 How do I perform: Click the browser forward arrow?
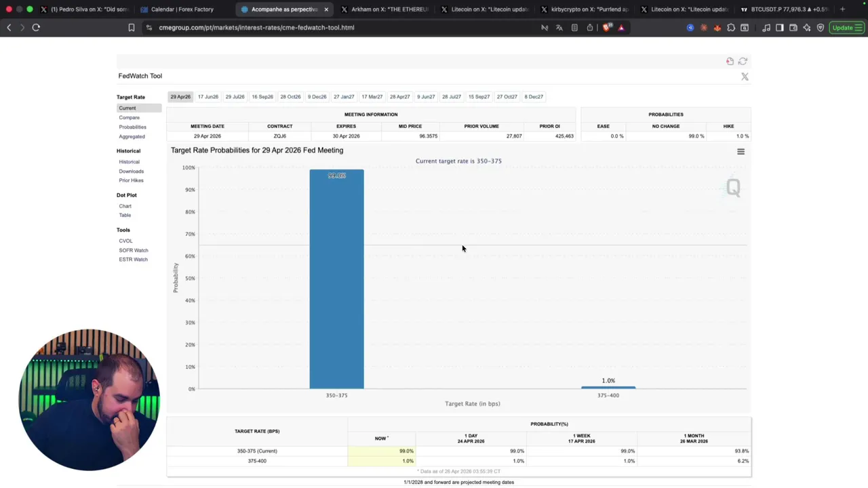(22, 28)
